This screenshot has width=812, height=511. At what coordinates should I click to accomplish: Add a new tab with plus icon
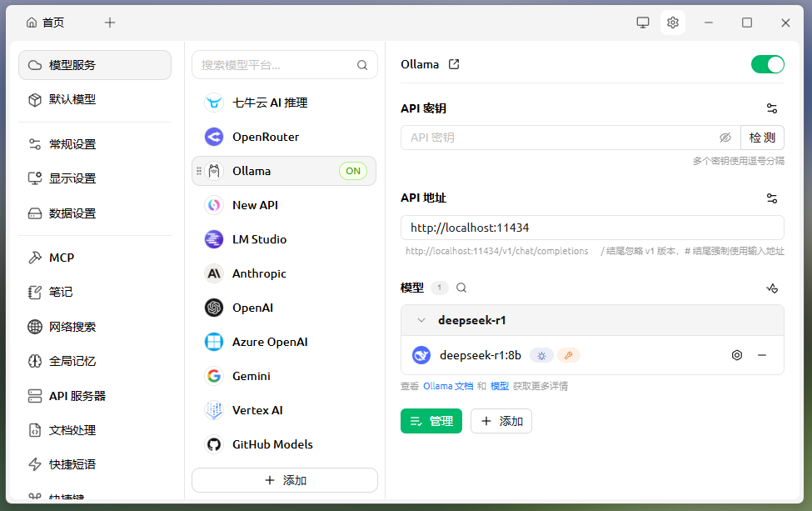click(110, 23)
